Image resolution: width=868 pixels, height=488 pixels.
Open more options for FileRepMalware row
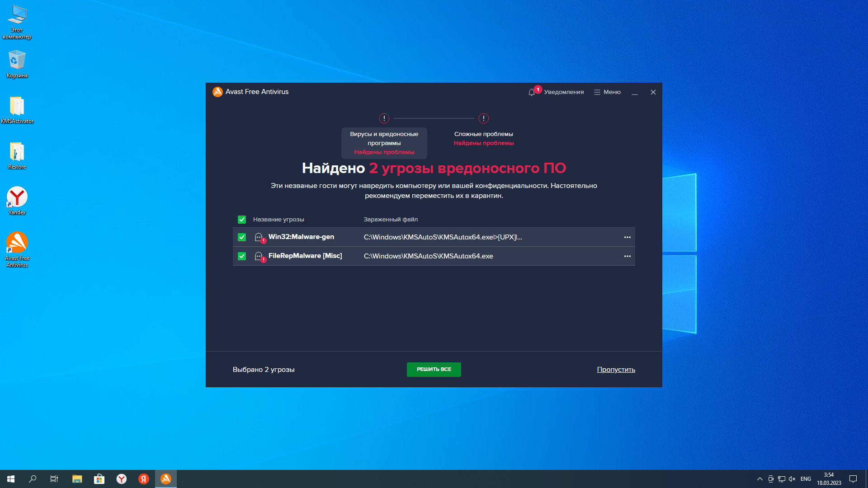pos(627,256)
